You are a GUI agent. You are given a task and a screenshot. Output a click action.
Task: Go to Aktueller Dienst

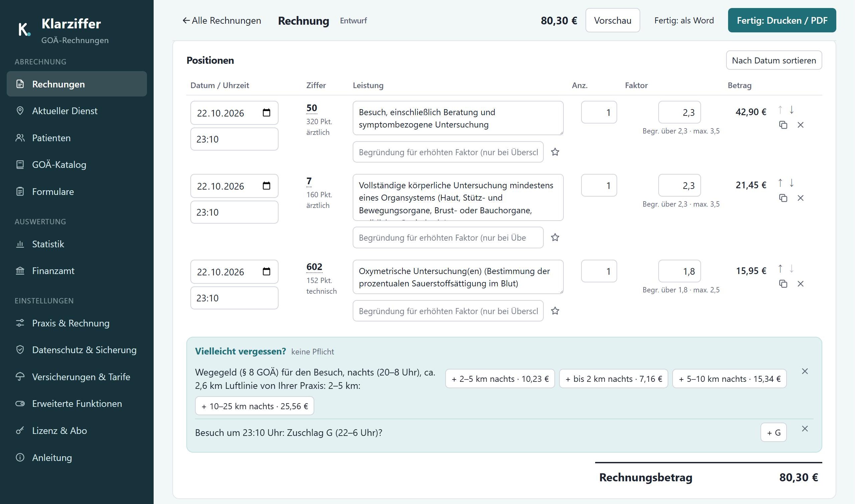[77, 111]
